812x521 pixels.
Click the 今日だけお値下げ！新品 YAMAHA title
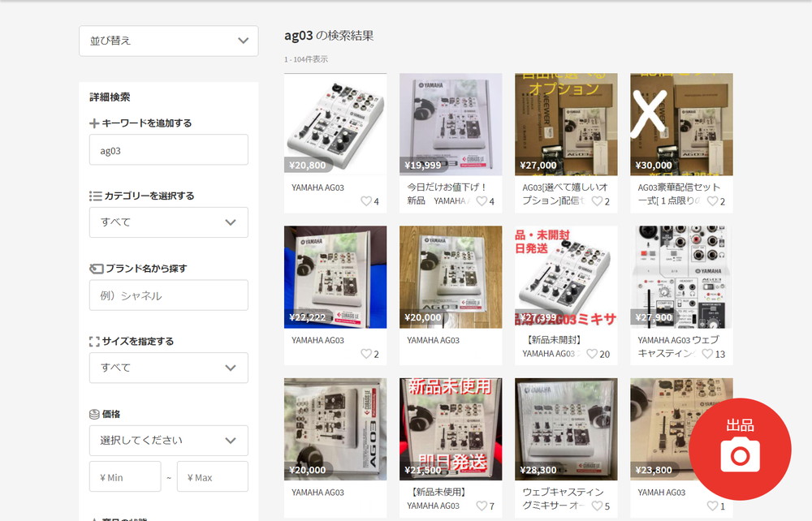[447, 194]
